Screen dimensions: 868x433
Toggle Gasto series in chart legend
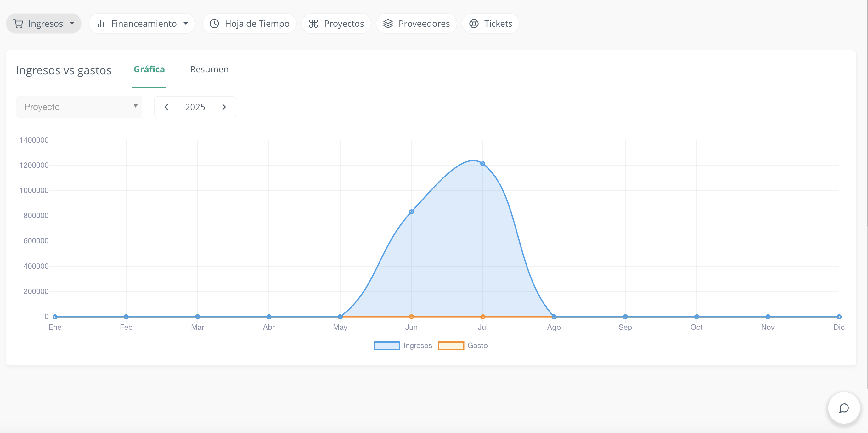coord(477,346)
